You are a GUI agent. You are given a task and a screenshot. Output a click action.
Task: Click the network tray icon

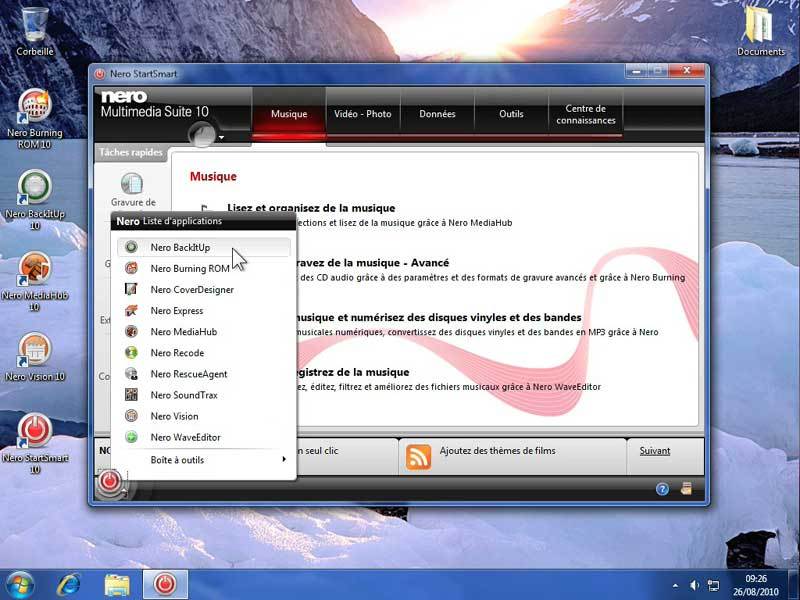(x=714, y=585)
